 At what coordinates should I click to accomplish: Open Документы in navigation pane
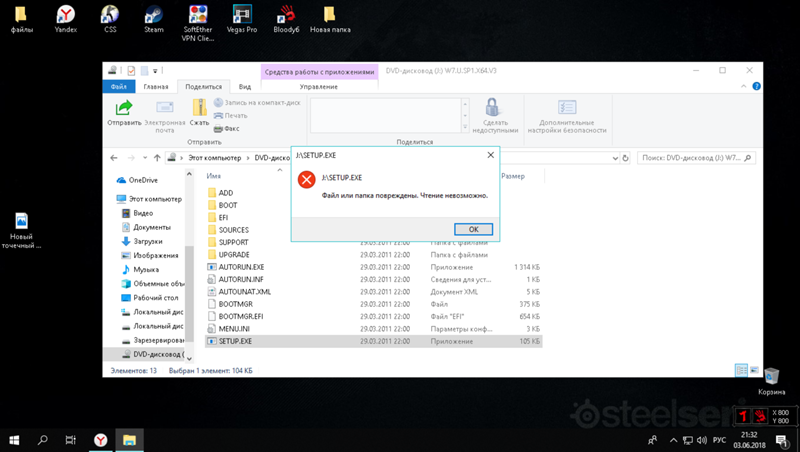(146, 227)
